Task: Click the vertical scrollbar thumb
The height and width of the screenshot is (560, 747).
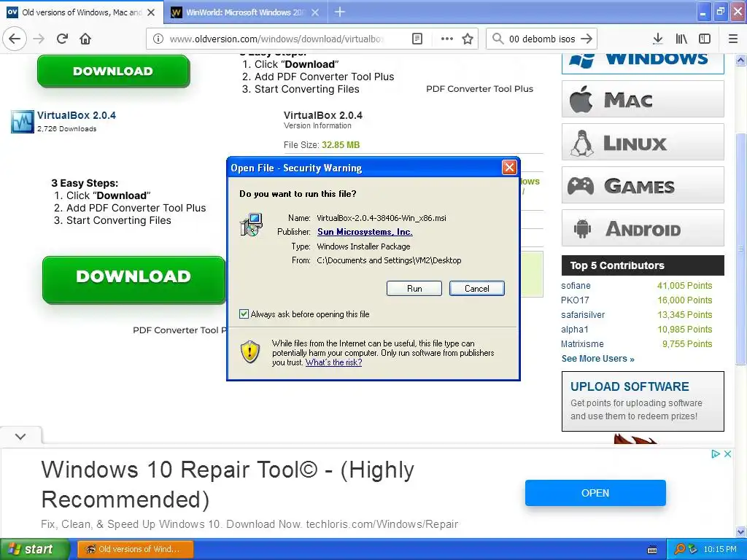Action: (741, 248)
